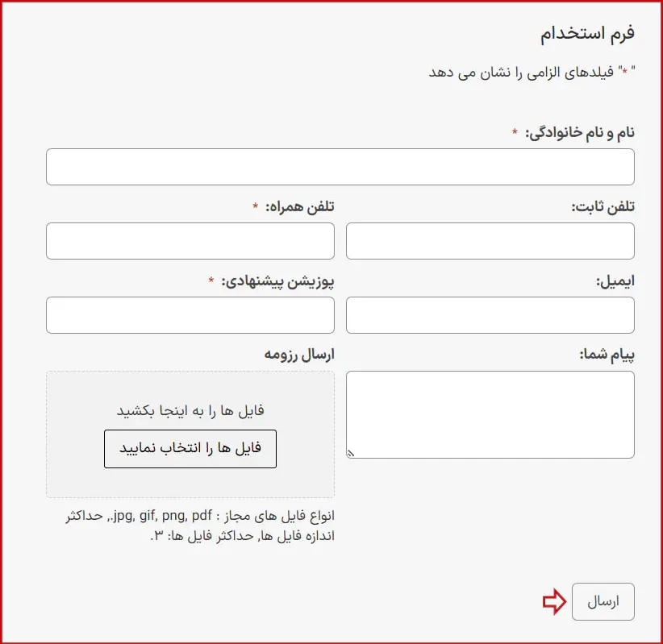Click the red arrow icon beside Submit

point(554,601)
